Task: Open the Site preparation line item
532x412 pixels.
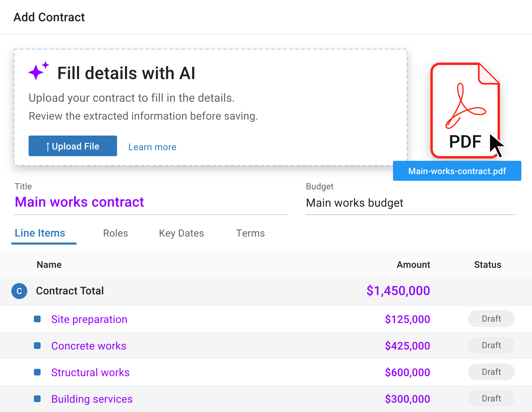Action: point(89,319)
